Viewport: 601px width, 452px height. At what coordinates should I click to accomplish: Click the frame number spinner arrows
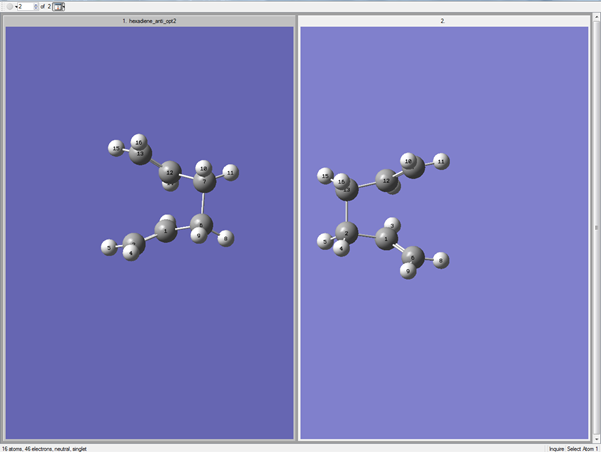pyautogui.click(x=36, y=7)
